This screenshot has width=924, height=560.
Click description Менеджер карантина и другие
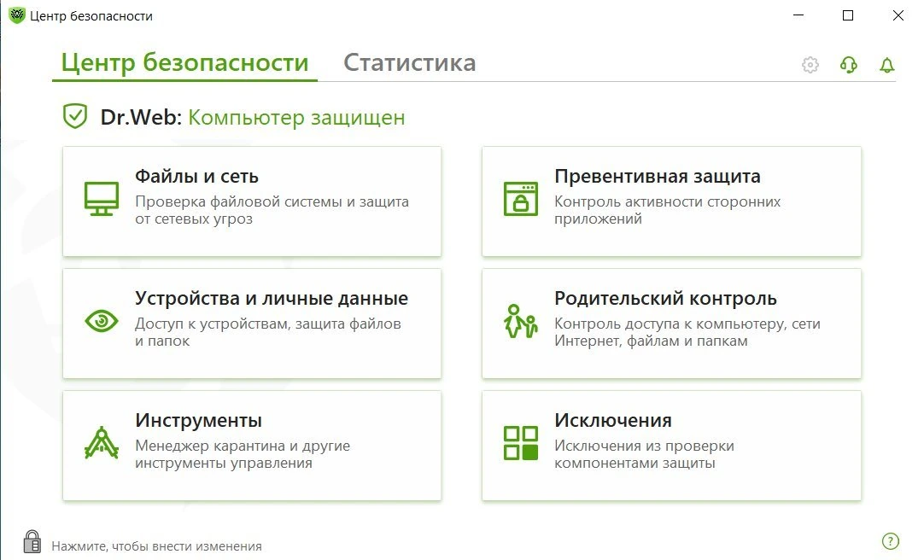(x=243, y=446)
